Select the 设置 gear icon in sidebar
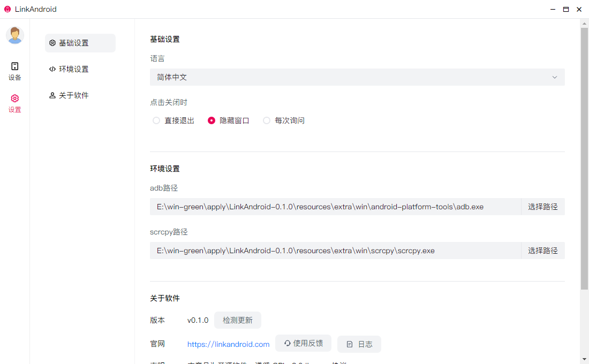Image resolution: width=589 pixels, height=364 pixels. click(x=15, y=98)
